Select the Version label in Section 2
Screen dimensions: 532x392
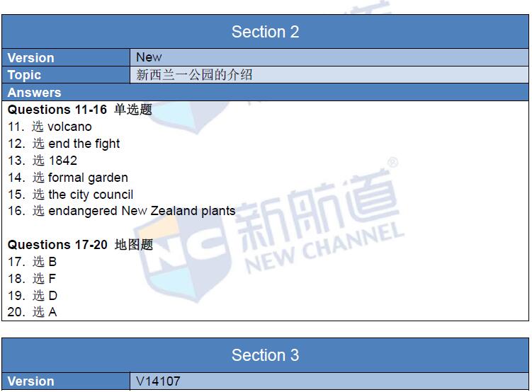pos(66,57)
